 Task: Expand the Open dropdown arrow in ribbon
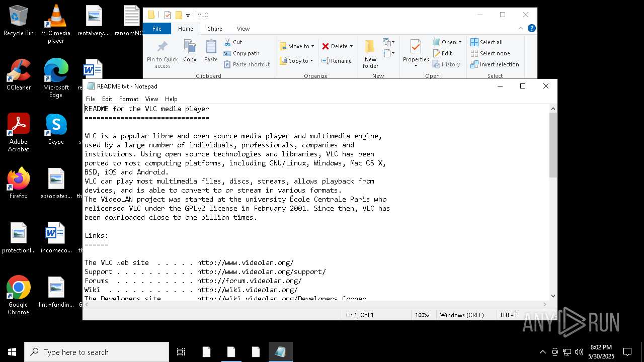coord(460,42)
